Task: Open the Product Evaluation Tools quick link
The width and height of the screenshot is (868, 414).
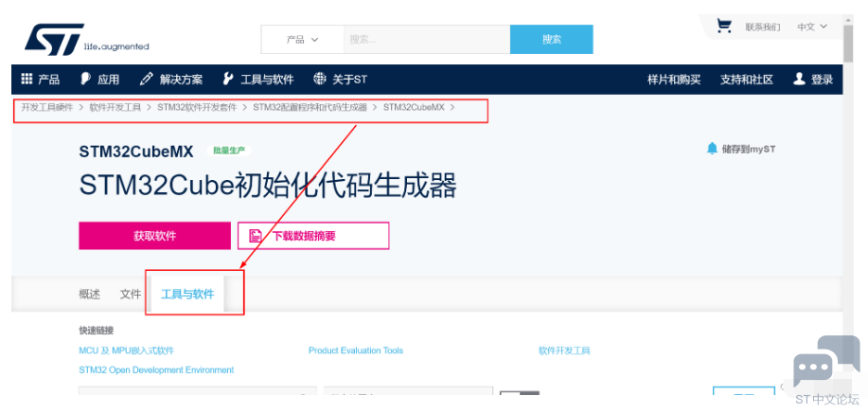Action: [x=355, y=351]
